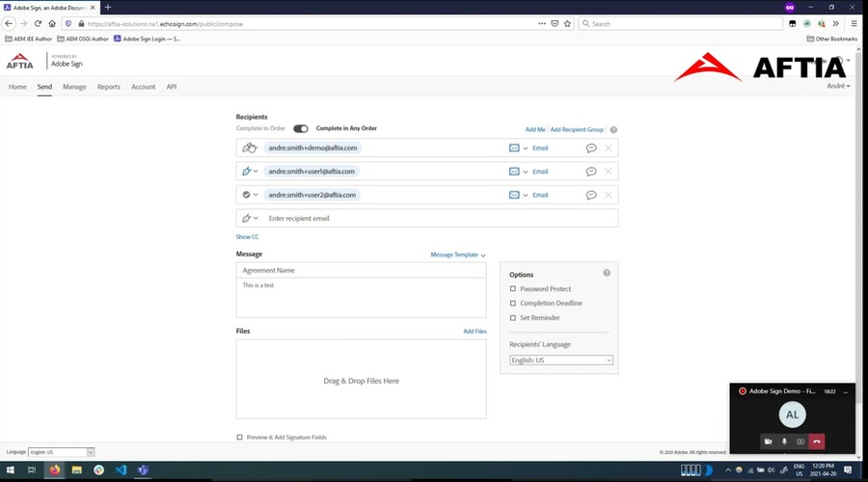Open Message Template dropdown
868x482 pixels.
tap(458, 254)
